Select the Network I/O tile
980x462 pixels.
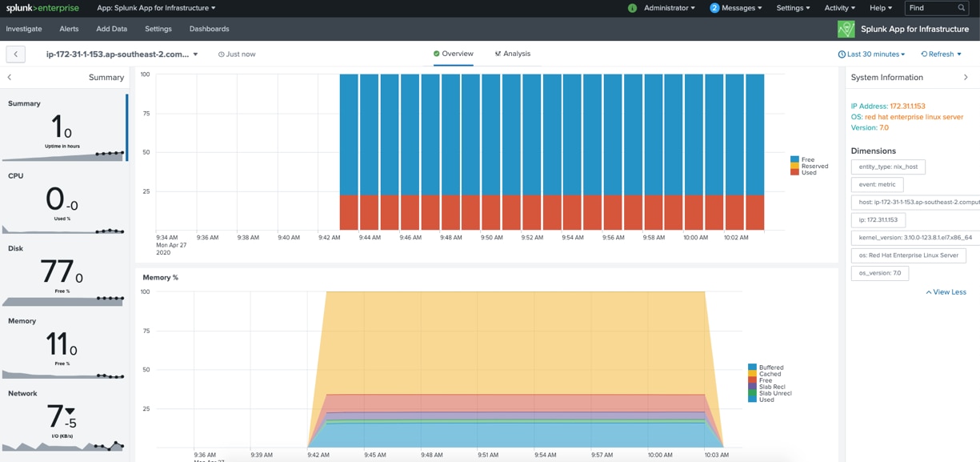tap(64, 419)
